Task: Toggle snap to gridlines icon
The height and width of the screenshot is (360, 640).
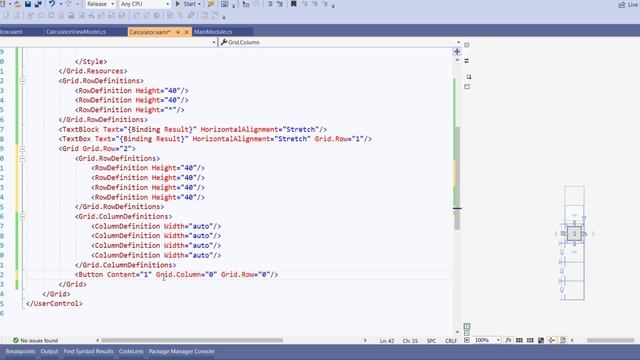Action: (530, 340)
